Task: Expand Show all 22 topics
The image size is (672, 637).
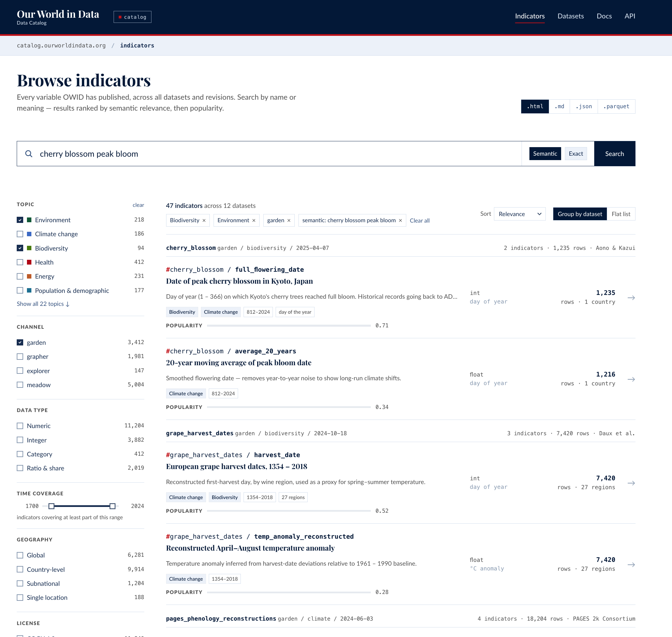Action: 43,304
